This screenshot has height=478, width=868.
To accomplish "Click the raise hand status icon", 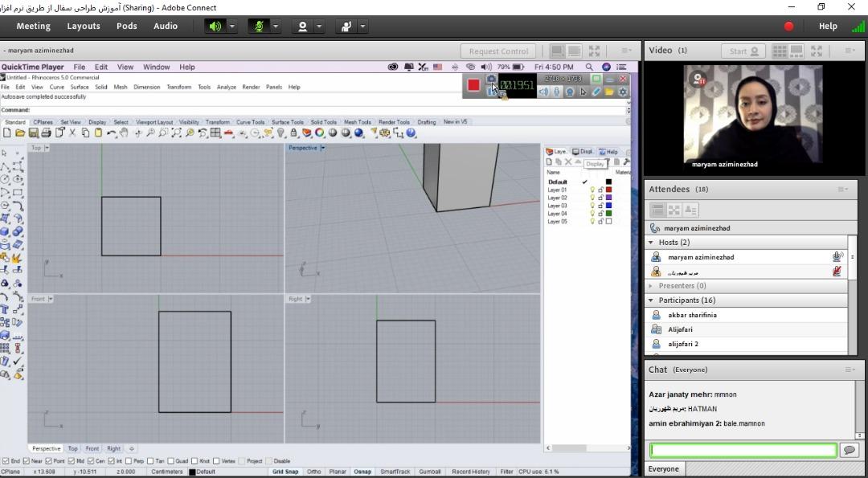I will click(x=346, y=27).
